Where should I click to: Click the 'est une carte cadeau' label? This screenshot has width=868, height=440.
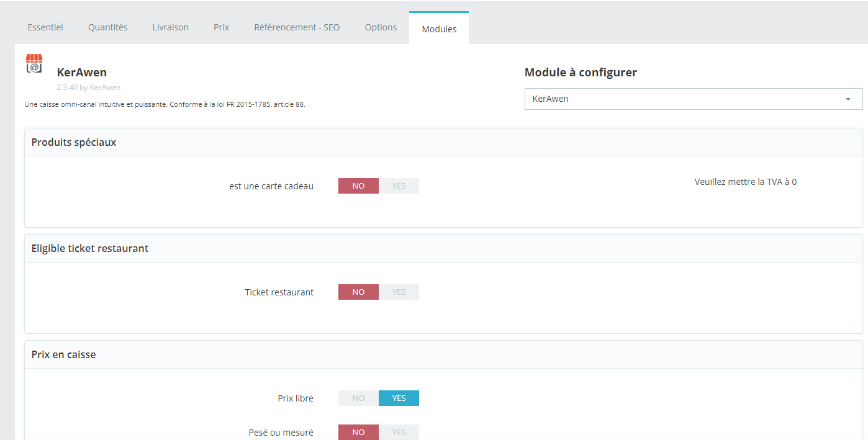click(x=271, y=186)
